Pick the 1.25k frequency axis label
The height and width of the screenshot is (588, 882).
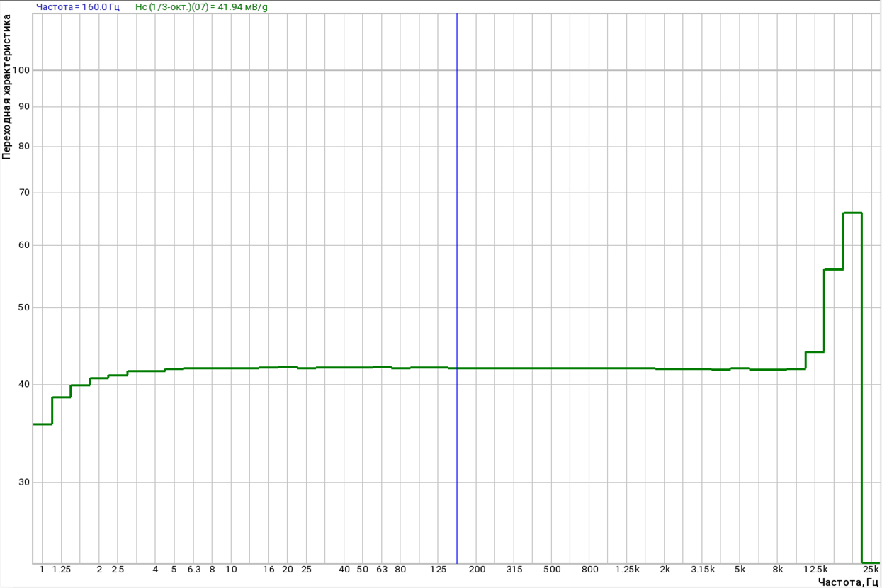click(627, 570)
